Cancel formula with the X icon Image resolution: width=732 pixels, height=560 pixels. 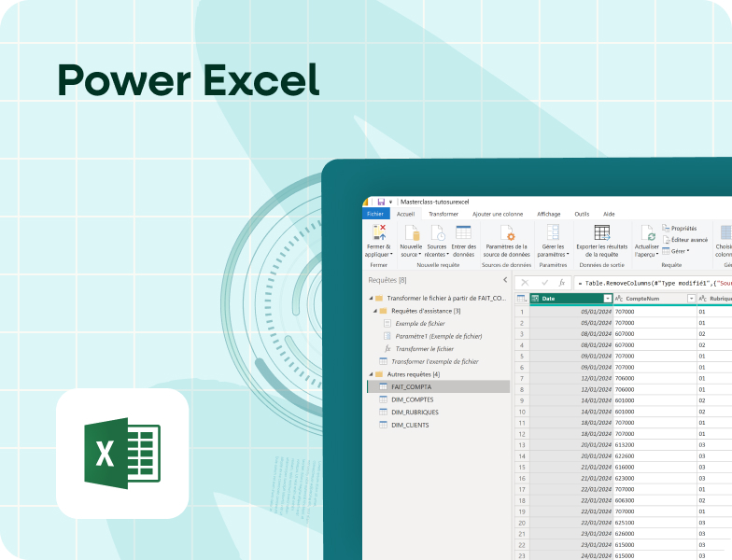tap(525, 282)
